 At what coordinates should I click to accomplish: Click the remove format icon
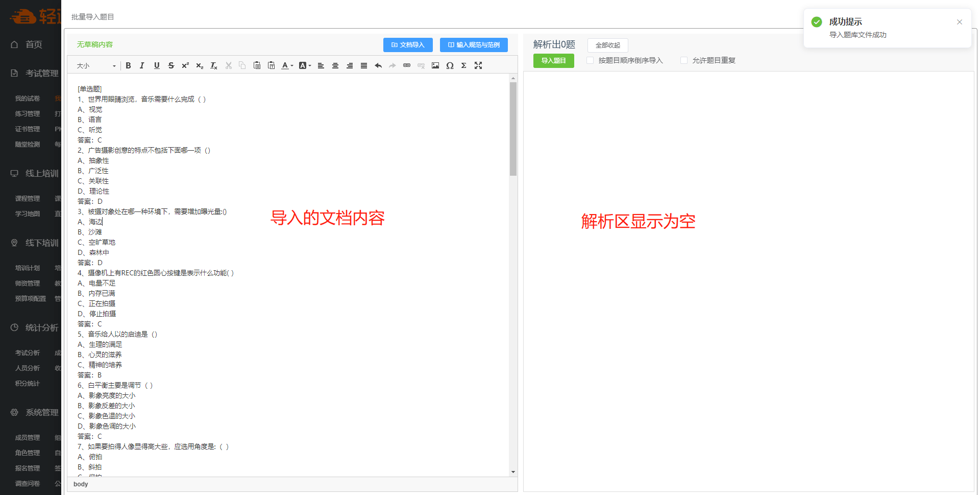point(214,65)
